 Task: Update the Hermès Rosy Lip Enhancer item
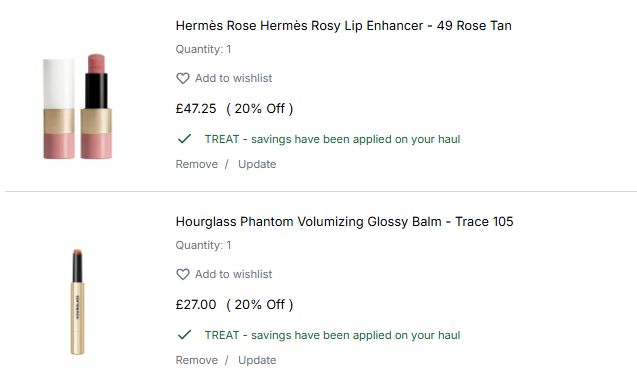click(257, 164)
